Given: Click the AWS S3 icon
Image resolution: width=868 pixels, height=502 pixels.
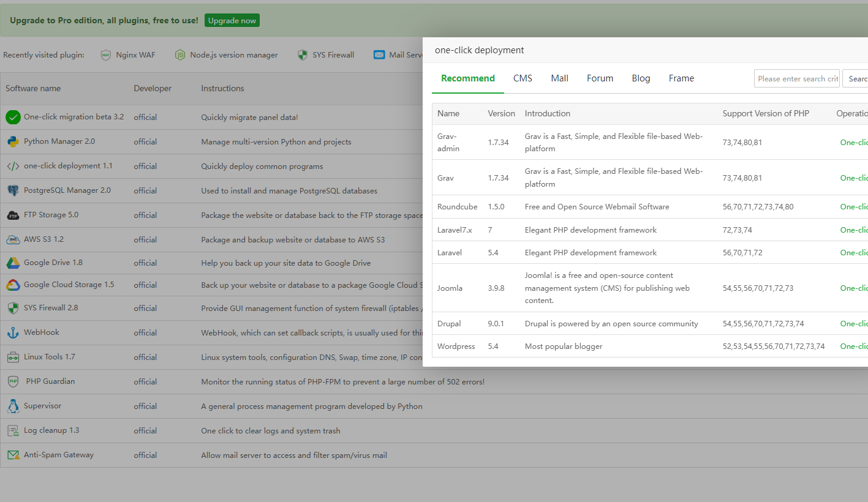Looking at the screenshot, I should coord(13,239).
